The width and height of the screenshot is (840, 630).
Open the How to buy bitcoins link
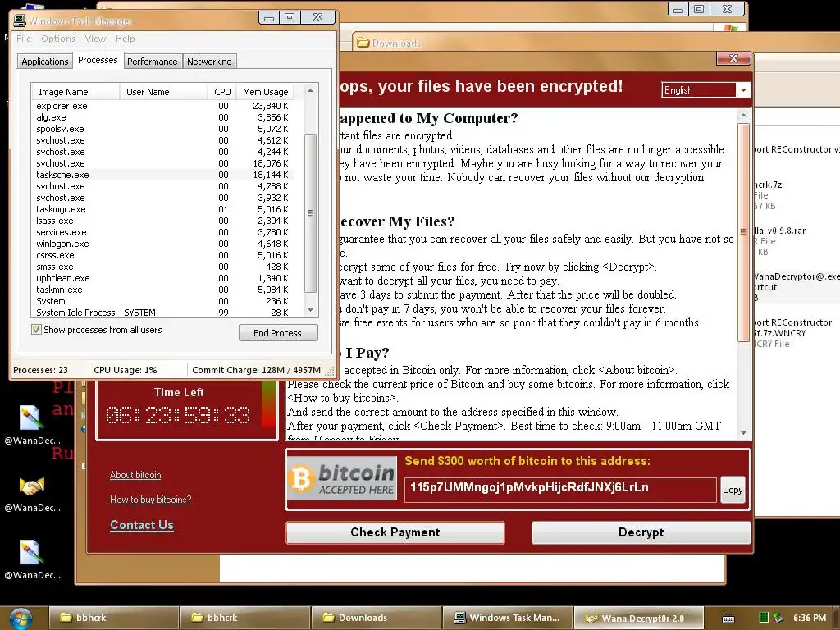coord(151,500)
